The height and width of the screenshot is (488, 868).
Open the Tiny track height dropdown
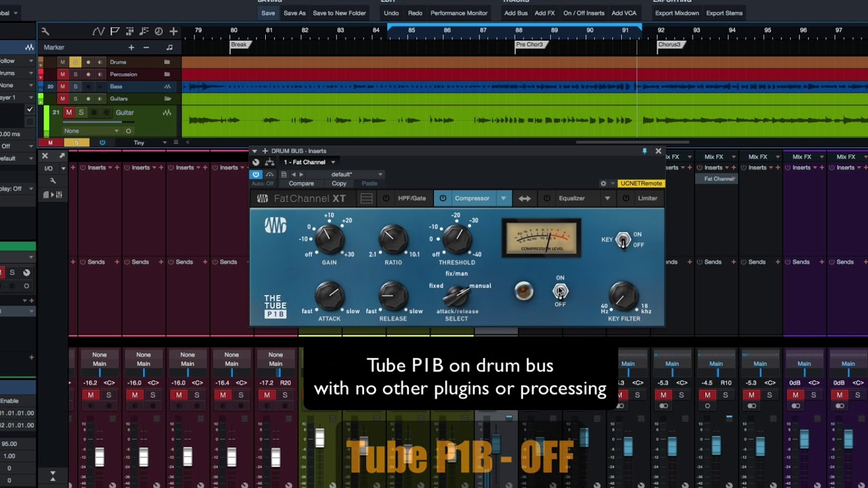[164, 143]
